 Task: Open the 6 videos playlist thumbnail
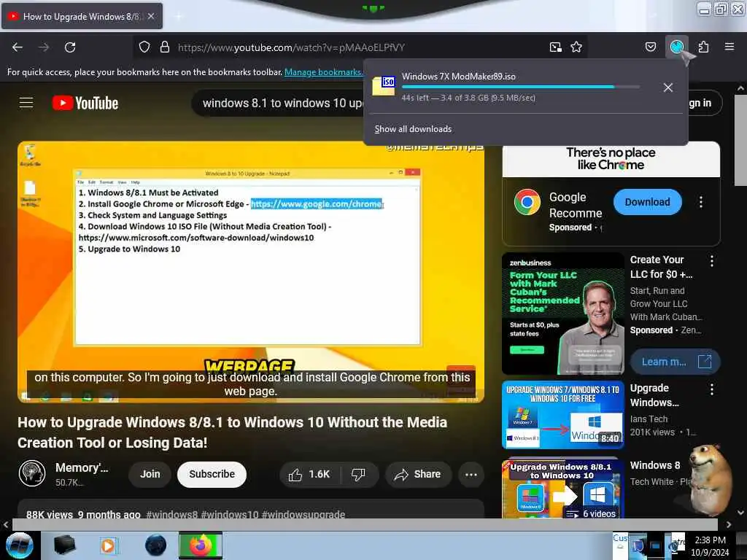pyautogui.click(x=563, y=489)
